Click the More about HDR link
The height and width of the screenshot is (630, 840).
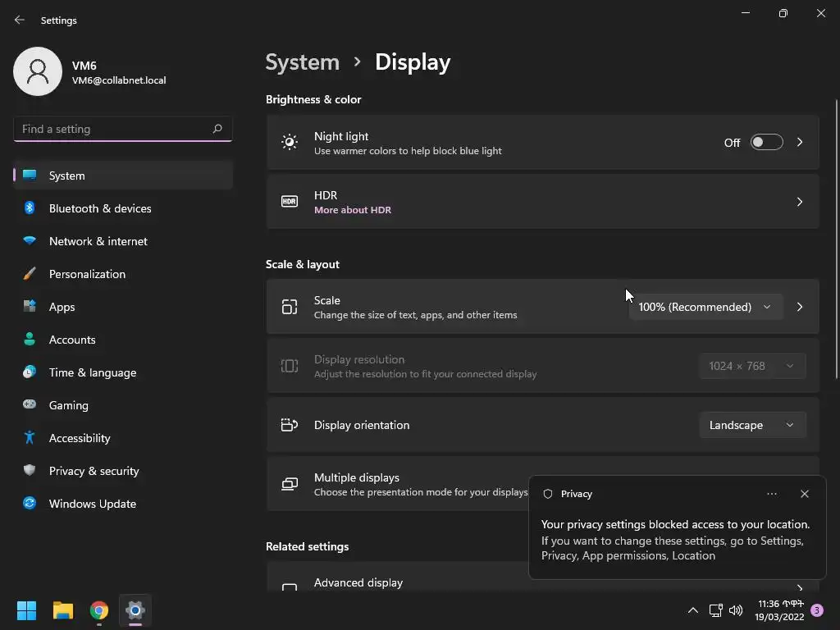(x=353, y=210)
